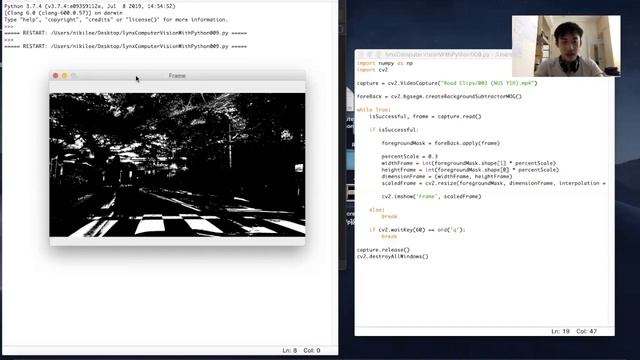Click the "[Clang 6.0" line in the shell
Viewport: 640px width, 360px height.
point(63,13)
